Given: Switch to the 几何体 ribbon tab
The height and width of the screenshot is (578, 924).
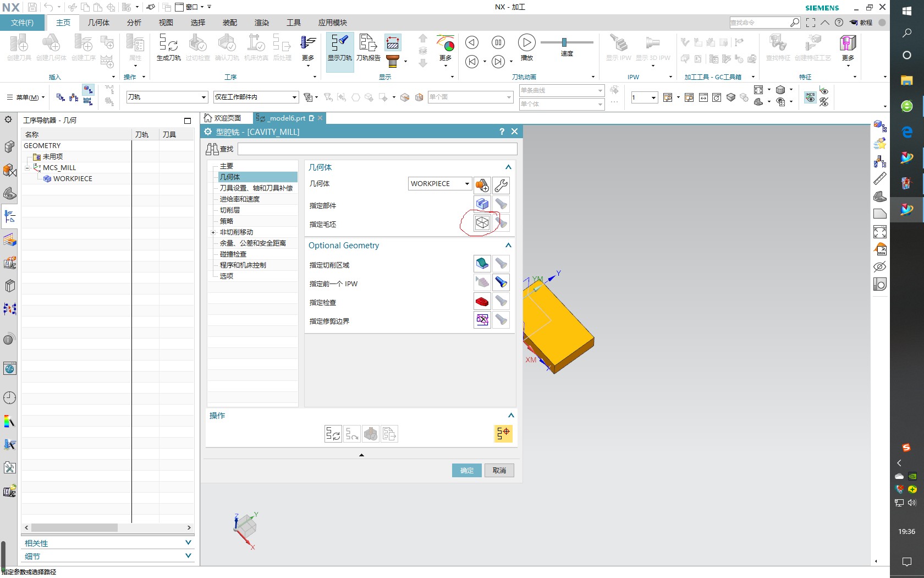Looking at the screenshot, I should coord(98,23).
